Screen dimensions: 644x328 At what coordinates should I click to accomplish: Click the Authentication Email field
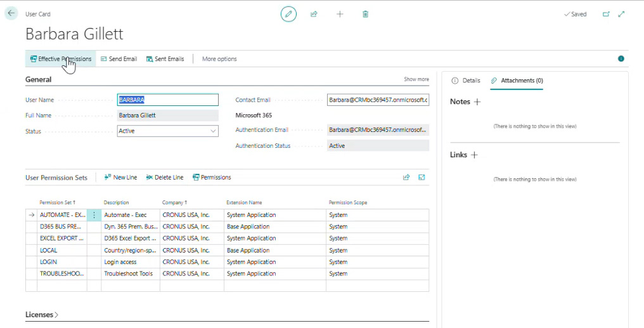378,130
